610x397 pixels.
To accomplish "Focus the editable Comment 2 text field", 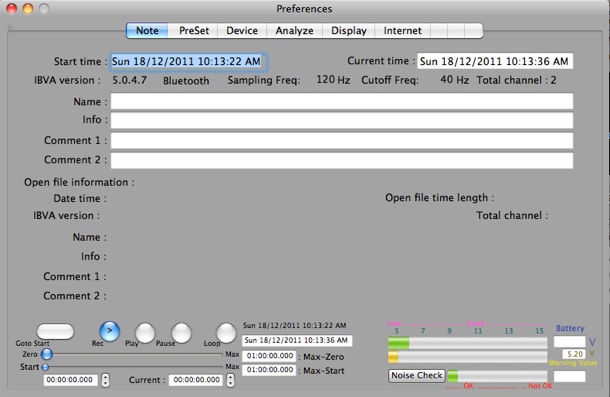I will (342, 160).
